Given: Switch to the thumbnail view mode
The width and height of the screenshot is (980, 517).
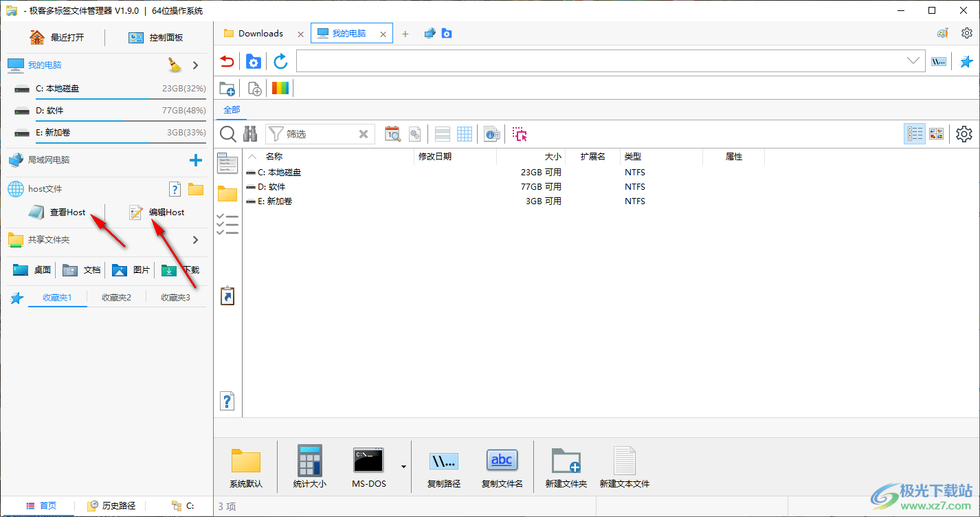Looking at the screenshot, I should (x=936, y=134).
